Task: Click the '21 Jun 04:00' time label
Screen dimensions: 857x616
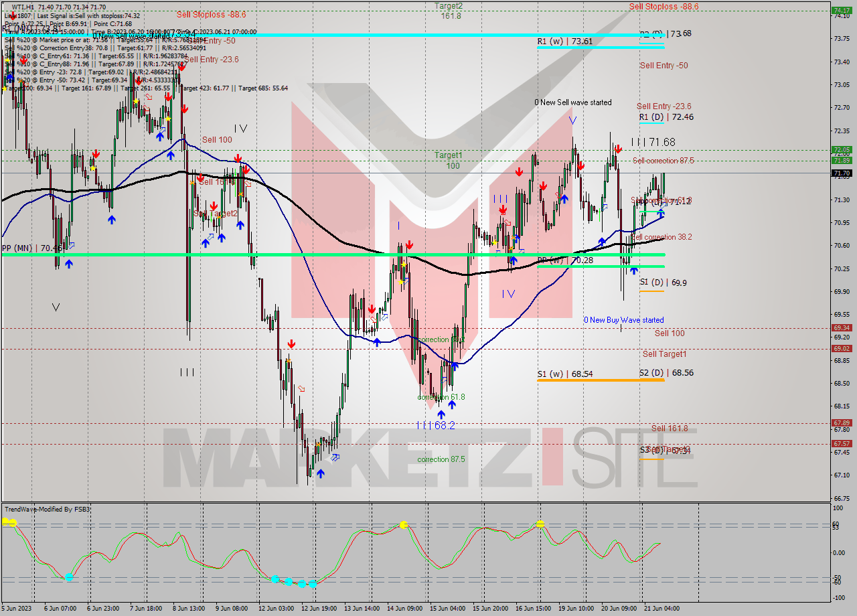Action: [x=661, y=608]
